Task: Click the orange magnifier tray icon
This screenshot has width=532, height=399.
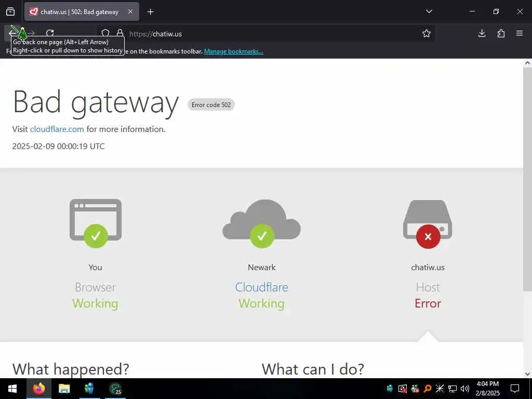Action: click(427, 389)
